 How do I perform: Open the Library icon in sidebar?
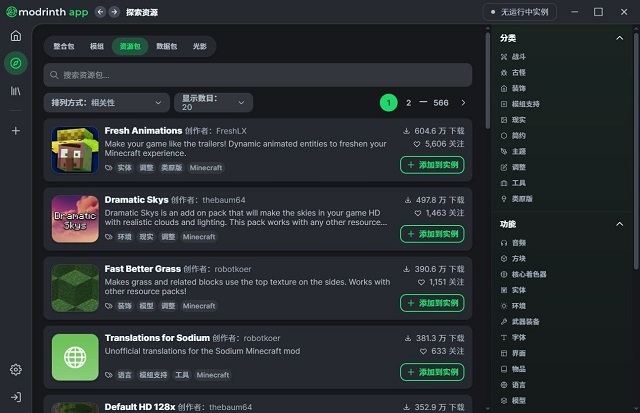tap(16, 91)
